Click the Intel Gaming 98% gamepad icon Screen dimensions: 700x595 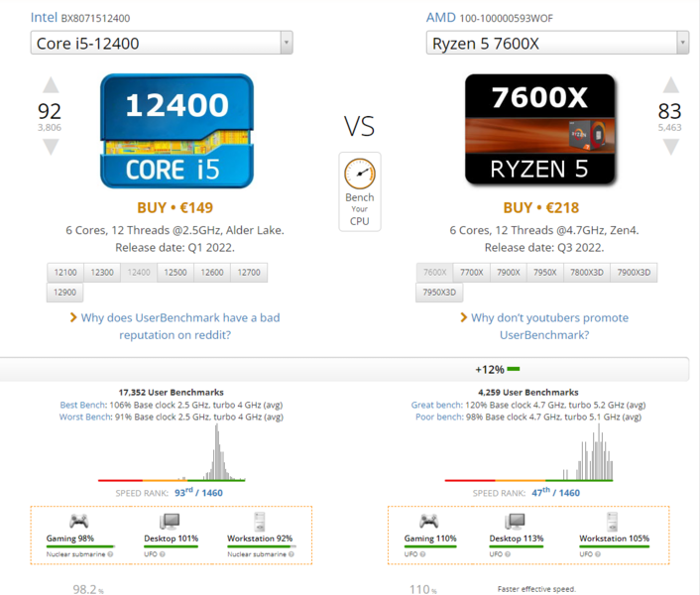[x=80, y=522]
